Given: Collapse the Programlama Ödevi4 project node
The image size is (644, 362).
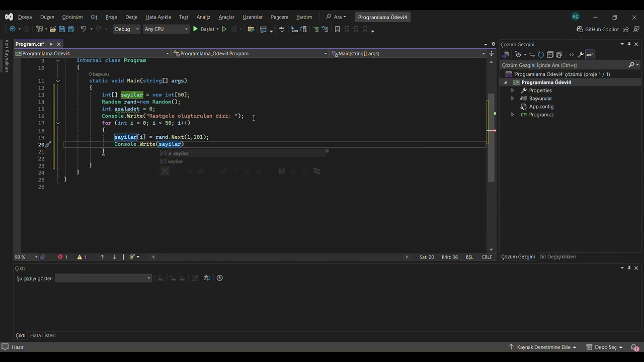Looking at the screenshot, I should coord(506,82).
